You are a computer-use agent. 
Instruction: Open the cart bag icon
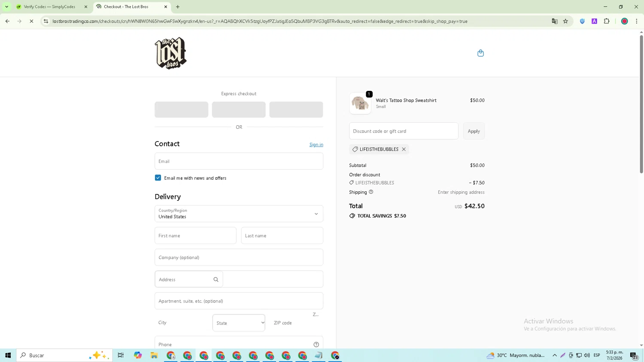(x=480, y=53)
